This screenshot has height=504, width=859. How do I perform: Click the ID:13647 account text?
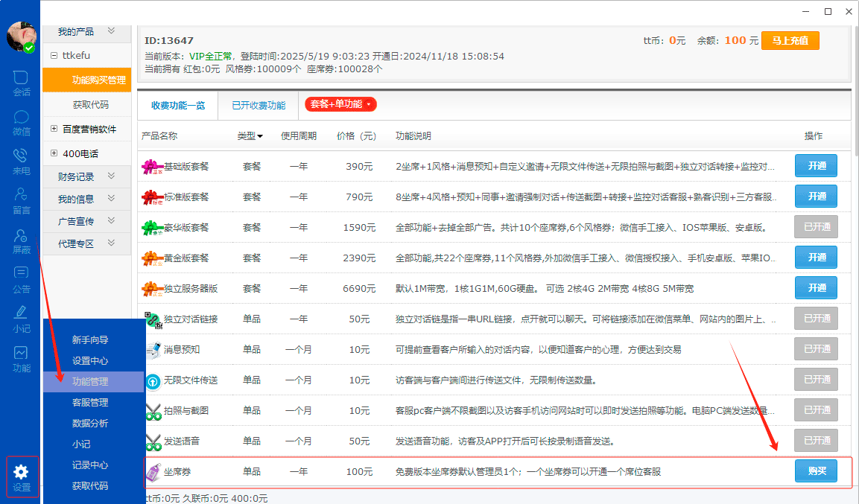[168, 40]
